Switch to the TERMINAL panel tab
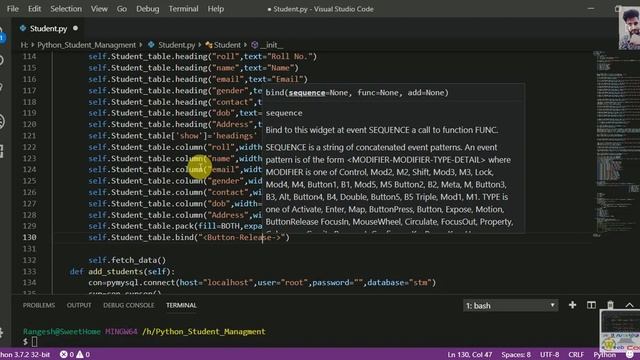 pos(181,305)
